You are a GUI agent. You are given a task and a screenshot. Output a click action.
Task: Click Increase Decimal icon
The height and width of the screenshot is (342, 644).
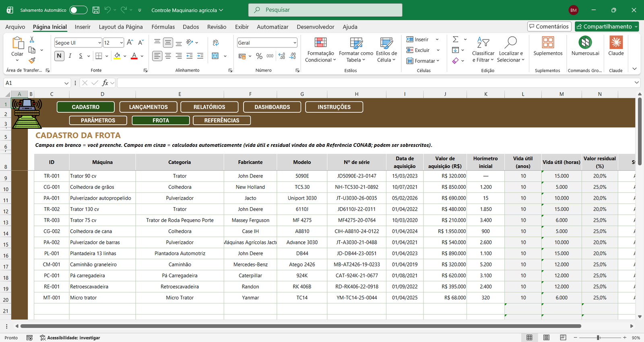(x=282, y=56)
